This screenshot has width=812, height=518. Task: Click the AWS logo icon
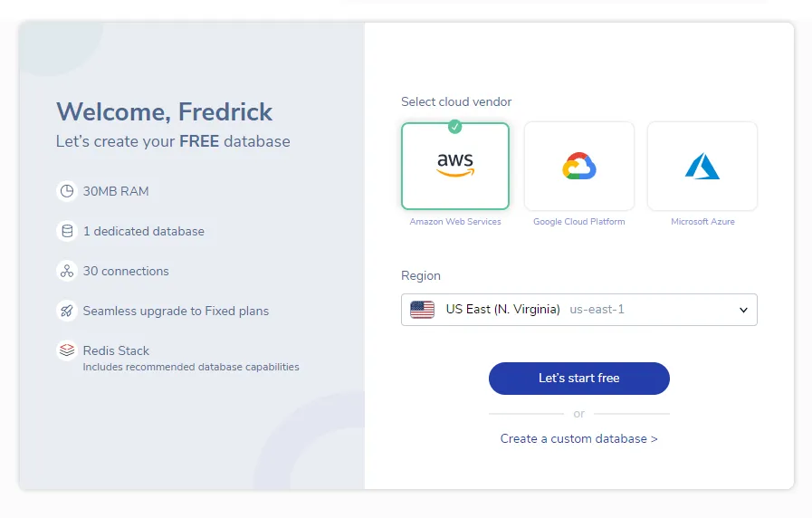pos(455,165)
